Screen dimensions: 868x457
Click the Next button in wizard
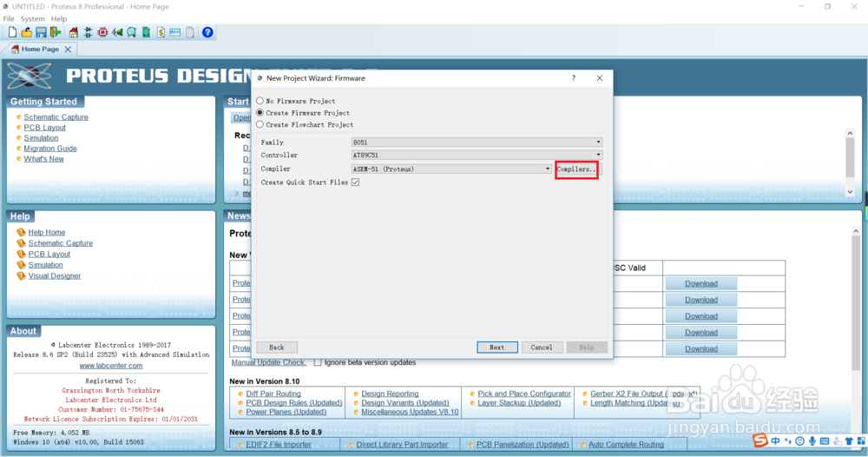coord(497,348)
